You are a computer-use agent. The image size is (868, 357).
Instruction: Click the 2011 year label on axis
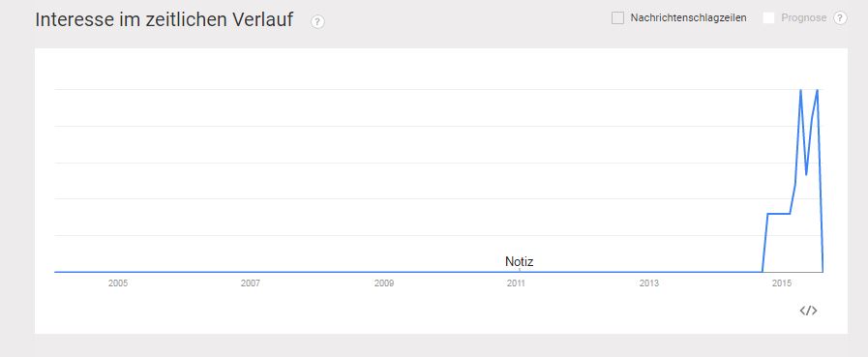click(x=516, y=283)
